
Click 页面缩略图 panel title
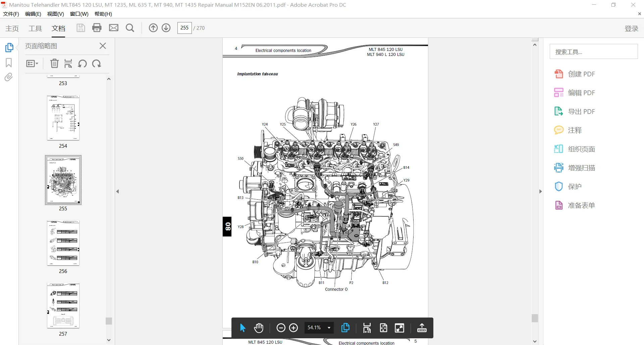coord(41,46)
